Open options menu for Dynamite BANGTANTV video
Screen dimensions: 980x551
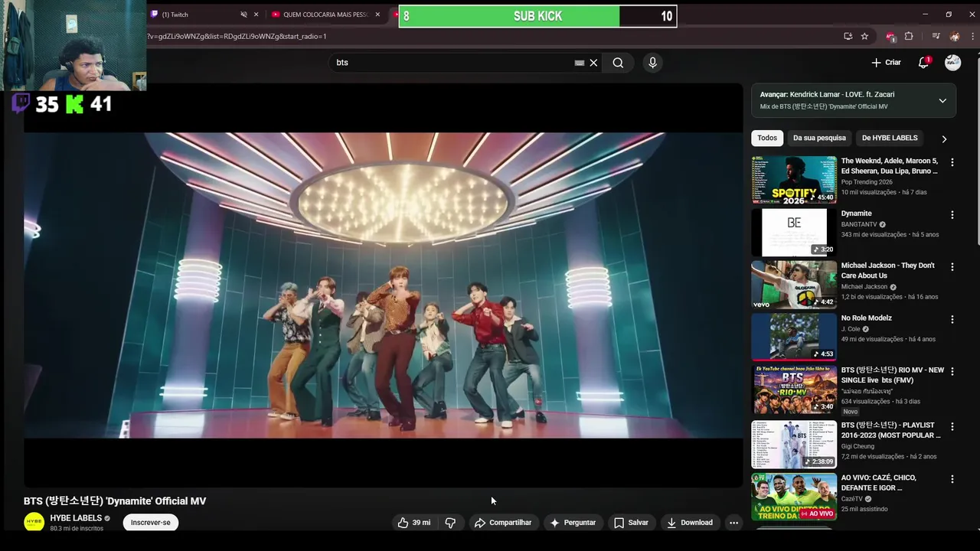(x=952, y=215)
